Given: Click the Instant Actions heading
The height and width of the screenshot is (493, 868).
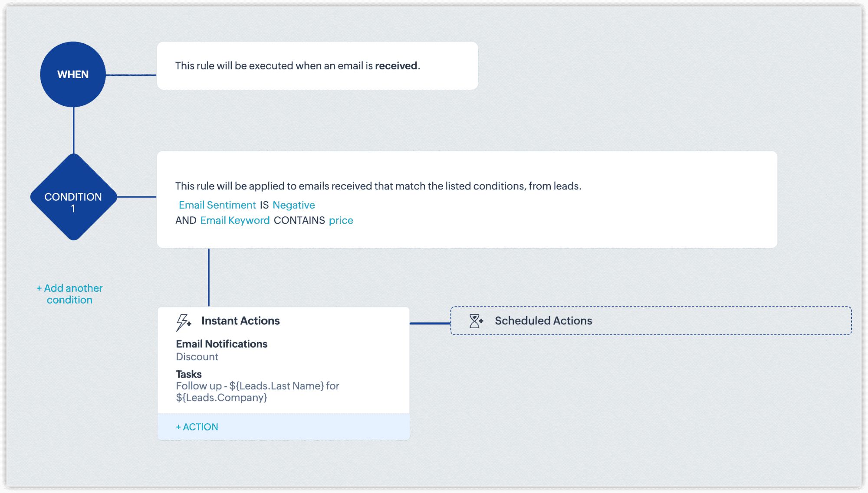Looking at the screenshot, I should [x=240, y=321].
